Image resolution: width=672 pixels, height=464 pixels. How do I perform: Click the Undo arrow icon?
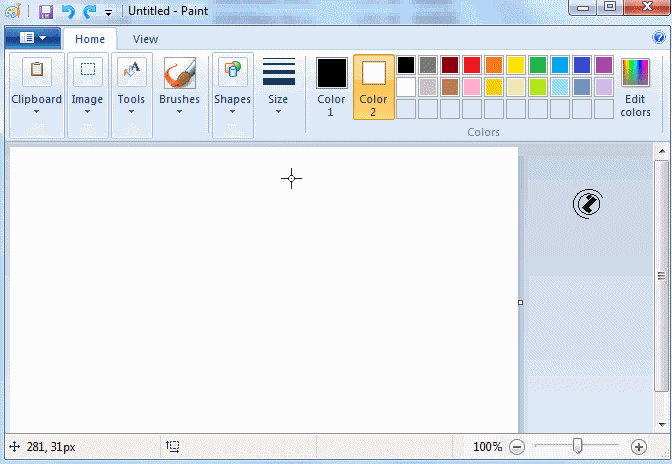click(68, 12)
